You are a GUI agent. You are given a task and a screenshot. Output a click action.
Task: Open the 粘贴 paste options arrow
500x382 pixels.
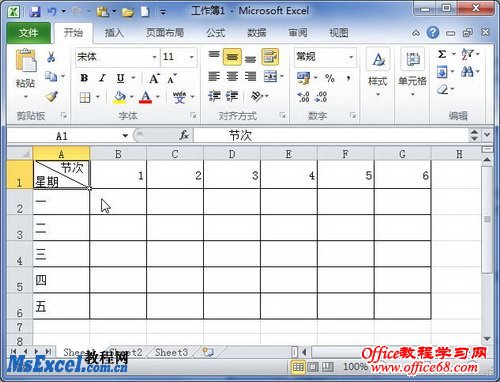[x=26, y=97]
